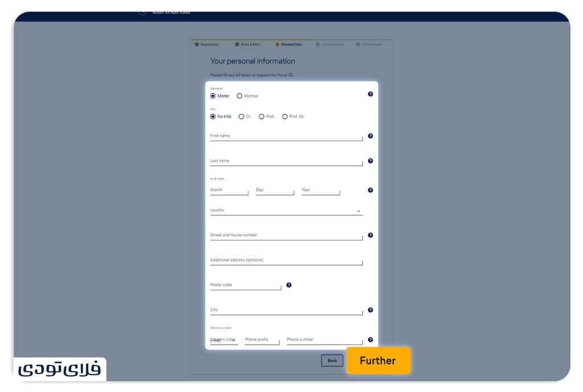Select the Woman salutation option

(240, 96)
